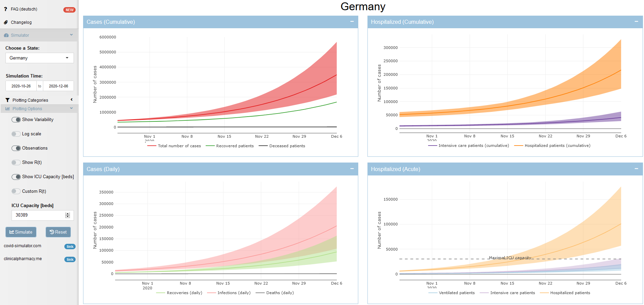Image resolution: width=644 pixels, height=305 pixels.
Task: Toggle Ventilated patients legend entry
Action: tap(452, 293)
